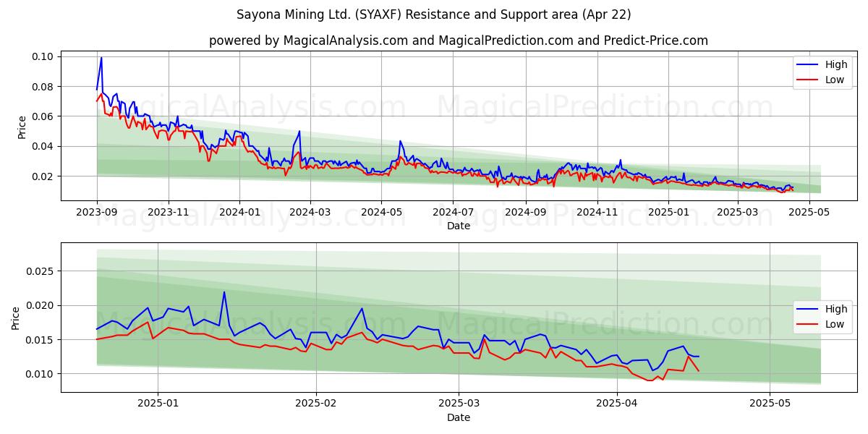Click the '2025-03' tick label in bottom chart

coord(460,404)
